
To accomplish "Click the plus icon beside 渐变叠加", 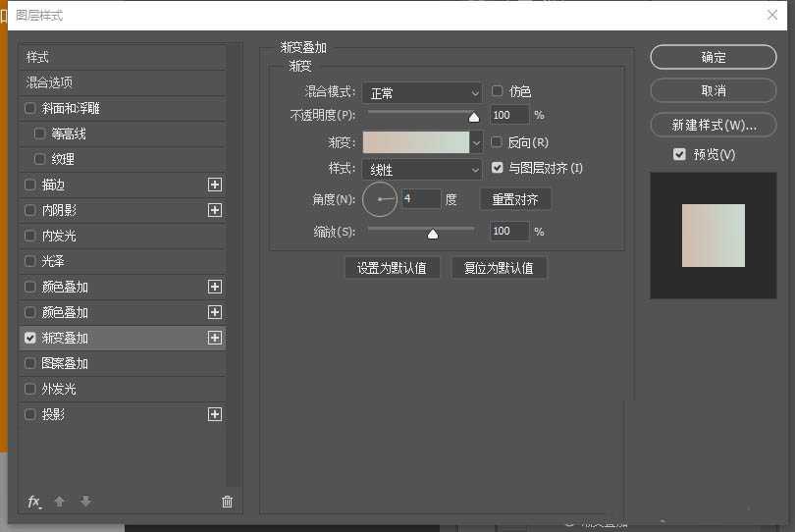I will [x=215, y=338].
